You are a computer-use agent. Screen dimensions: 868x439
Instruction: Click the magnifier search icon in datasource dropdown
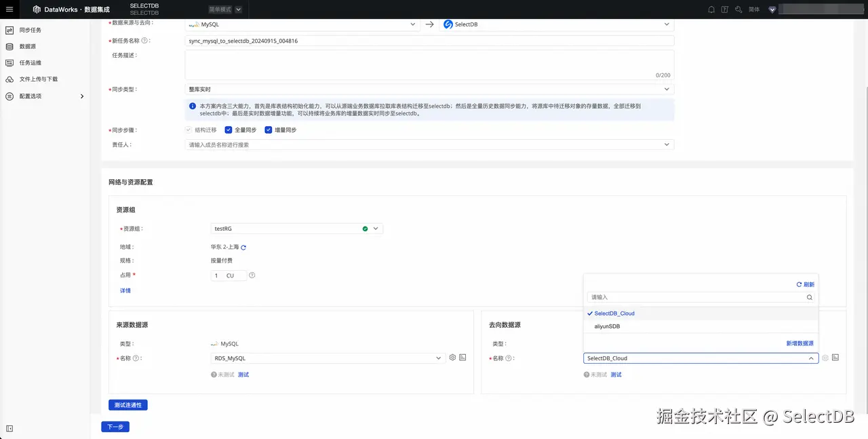(x=810, y=297)
